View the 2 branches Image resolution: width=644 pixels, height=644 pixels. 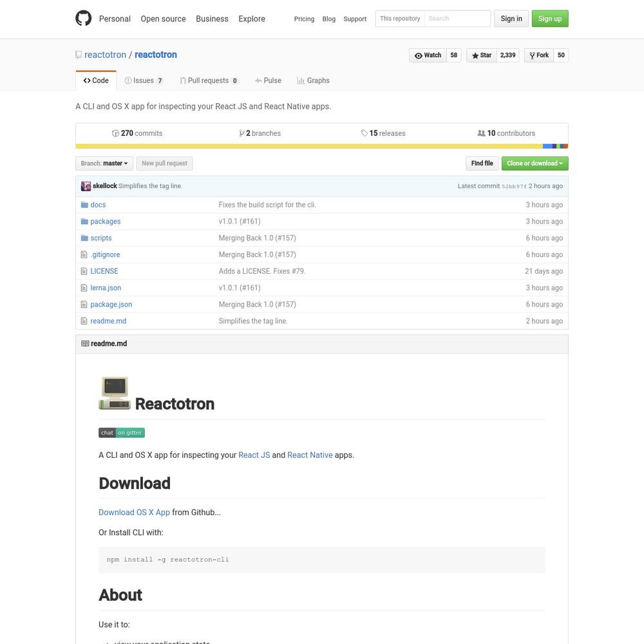point(260,133)
